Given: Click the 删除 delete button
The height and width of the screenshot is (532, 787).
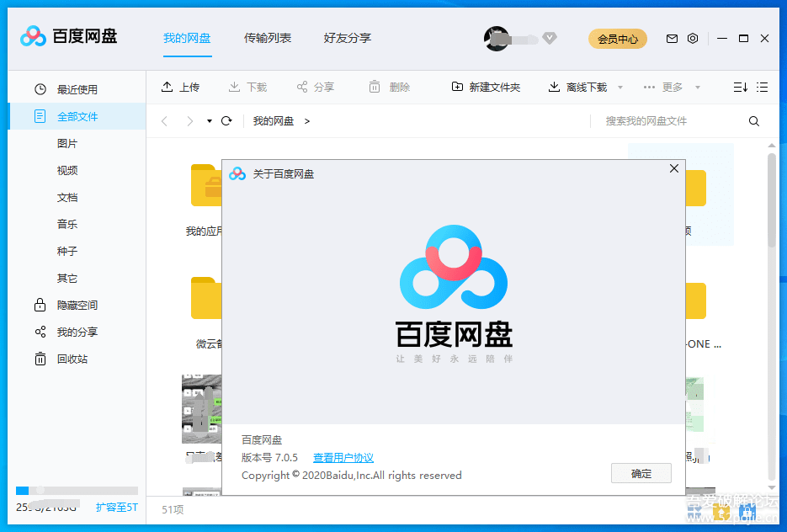Looking at the screenshot, I should point(390,88).
